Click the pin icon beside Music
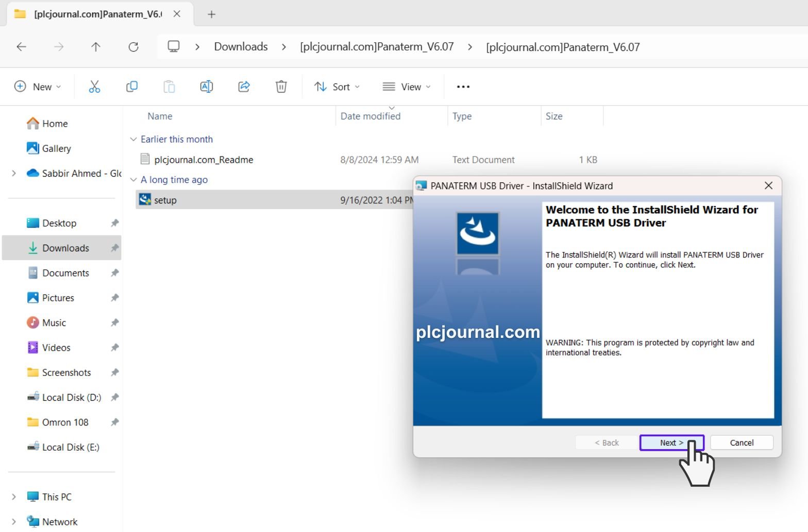The height and width of the screenshot is (532, 808). pyautogui.click(x=114, y=322)
